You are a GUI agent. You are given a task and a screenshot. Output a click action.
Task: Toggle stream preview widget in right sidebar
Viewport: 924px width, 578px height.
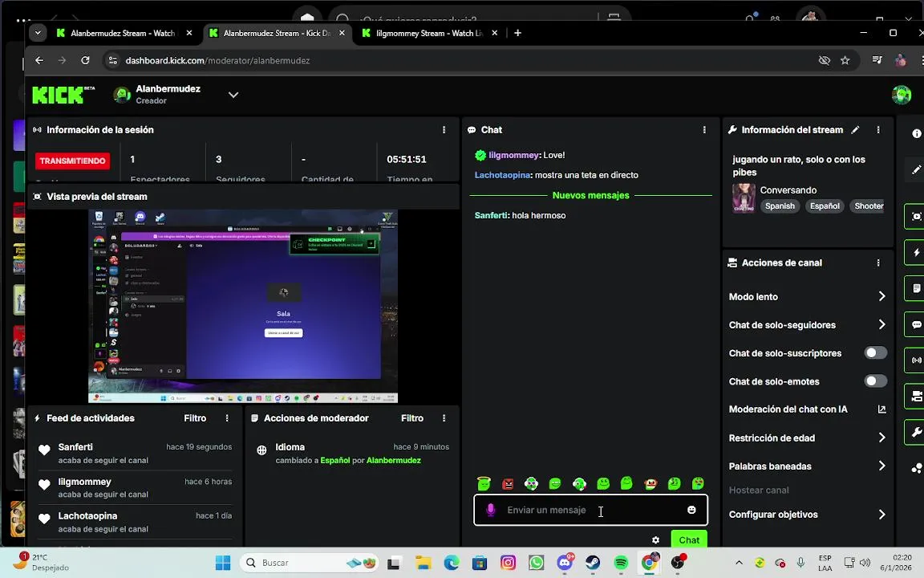(916, 217)
